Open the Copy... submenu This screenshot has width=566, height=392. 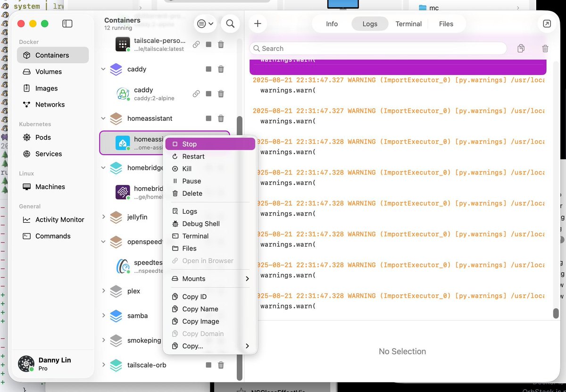(210, 346)
